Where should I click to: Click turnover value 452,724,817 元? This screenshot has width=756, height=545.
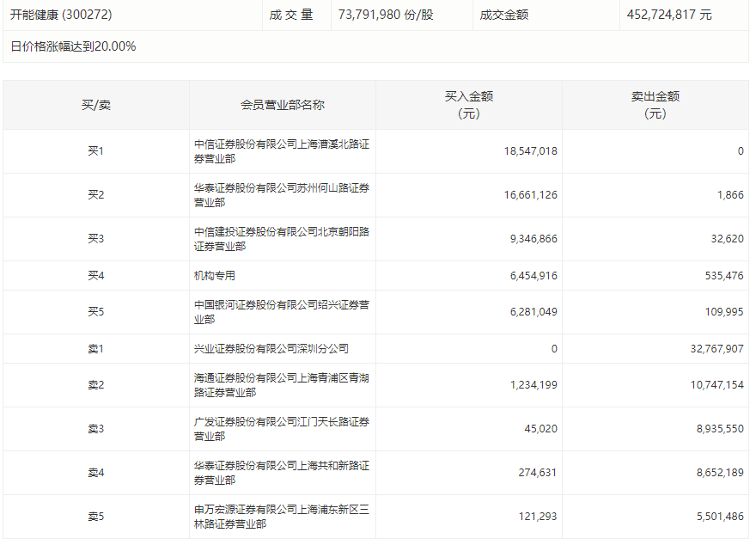[669, 15]
